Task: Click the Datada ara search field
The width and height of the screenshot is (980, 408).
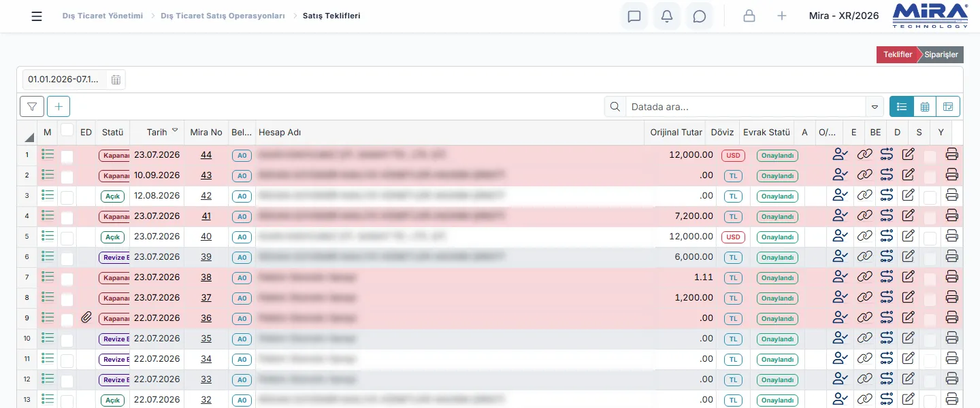Action: (x=746, y=107)
